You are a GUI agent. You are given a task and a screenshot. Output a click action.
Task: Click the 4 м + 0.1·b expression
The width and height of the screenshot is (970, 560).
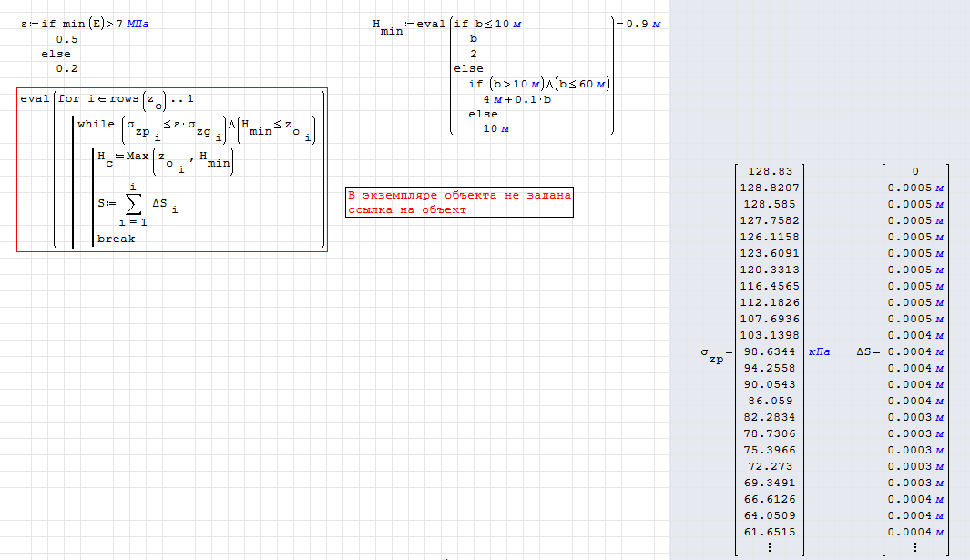click(516, 99)
